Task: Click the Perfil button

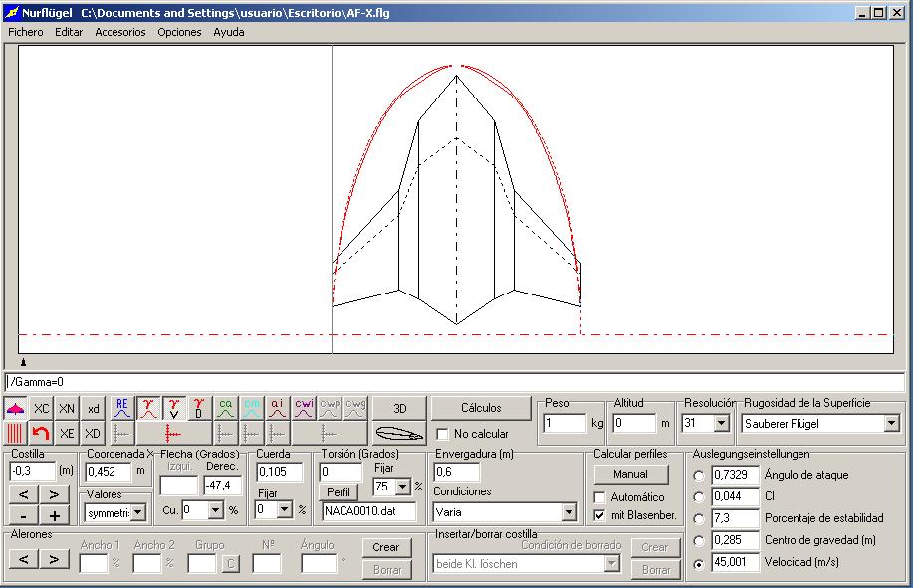Action: (x=339, y=492)
